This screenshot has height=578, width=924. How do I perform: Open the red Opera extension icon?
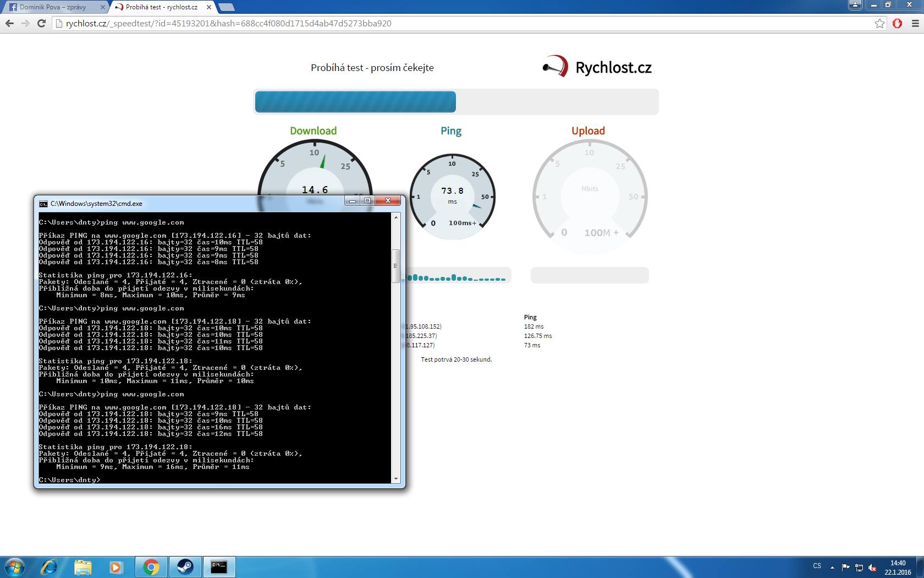tap(897, 24)
